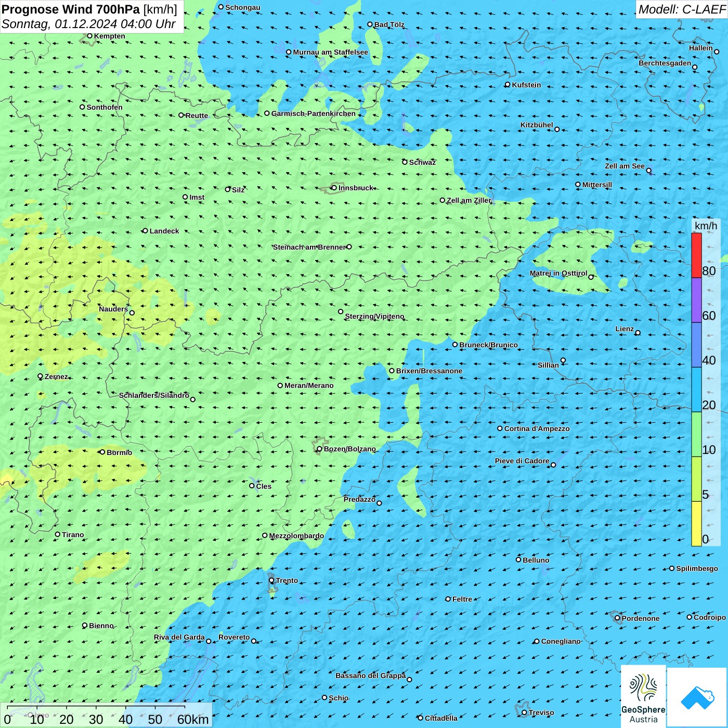Click the 'Rovereto' label
This screenshot has width=728, height=728.
tap(234, 637)
